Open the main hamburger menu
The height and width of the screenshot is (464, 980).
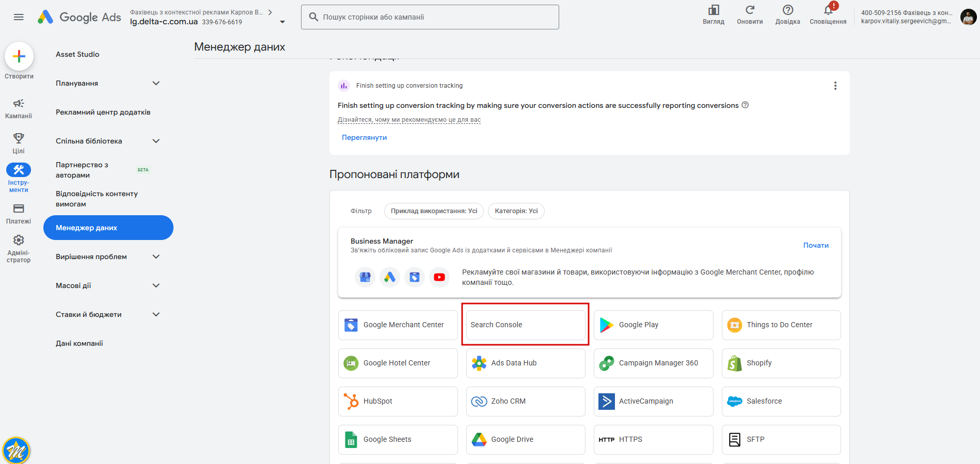[19, 17]
